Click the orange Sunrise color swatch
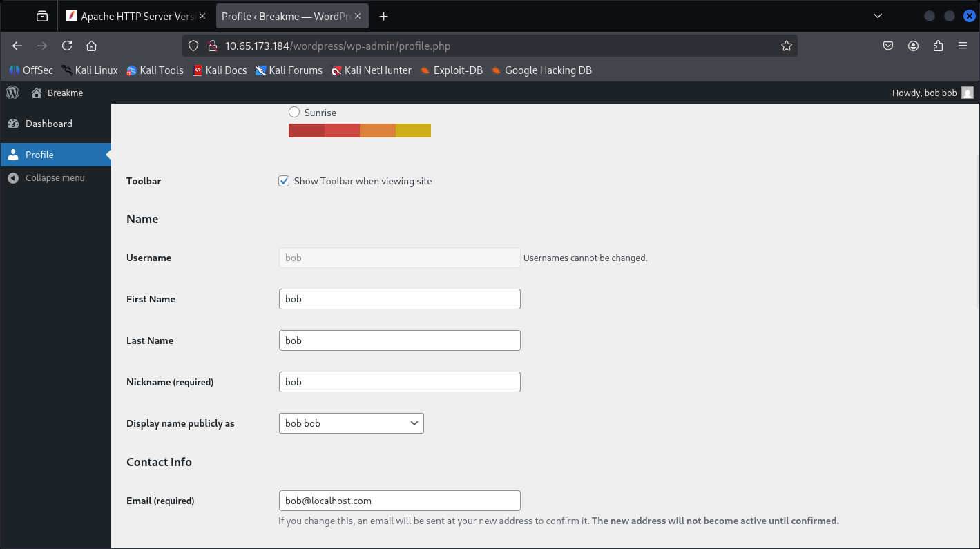 [378, 131]
